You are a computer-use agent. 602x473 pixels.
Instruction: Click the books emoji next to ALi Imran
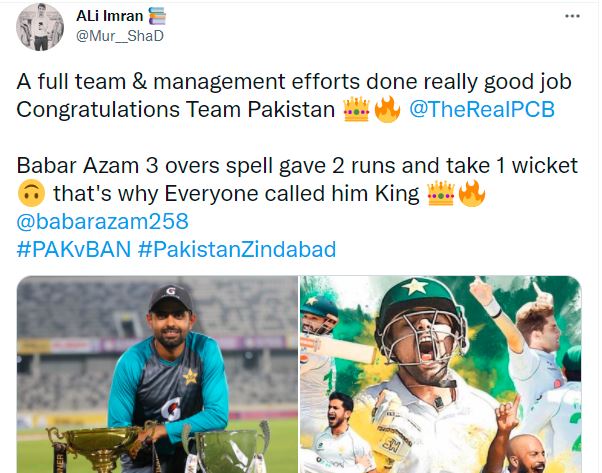click(x=157, y=16)
